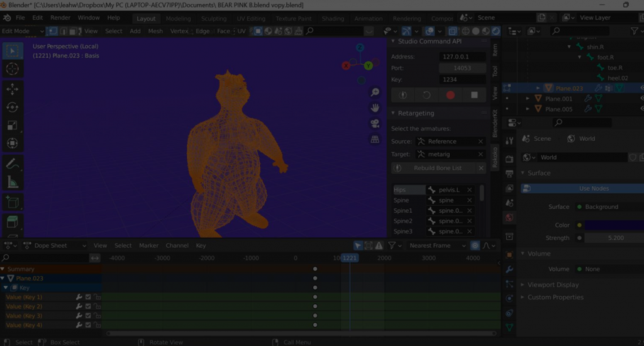Click the World Color swatch

[x=614, y=225]
